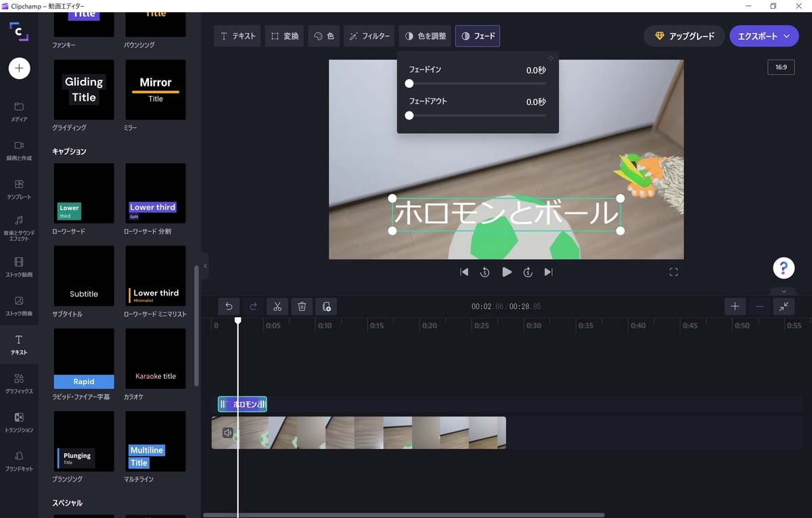Click the ホロモンとボール text on preview
Image resolution: width=812 pixels, height=518 pixels.
[x=506, y=214]
